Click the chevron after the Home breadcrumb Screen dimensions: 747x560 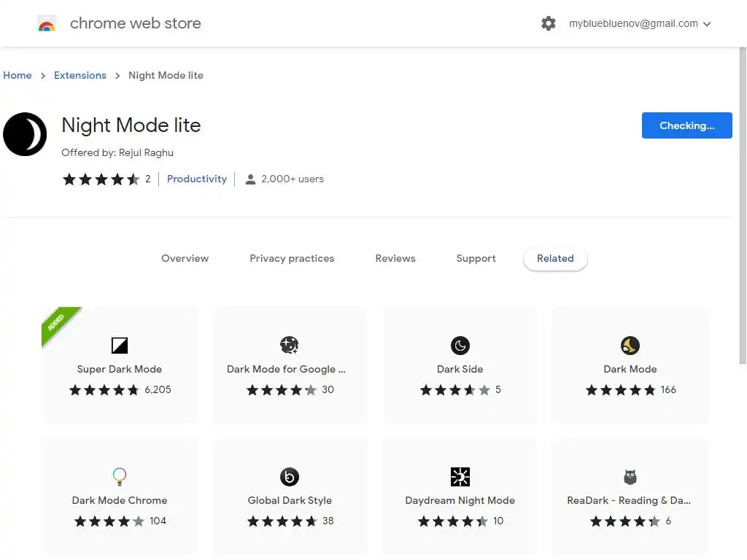point(43,76)
